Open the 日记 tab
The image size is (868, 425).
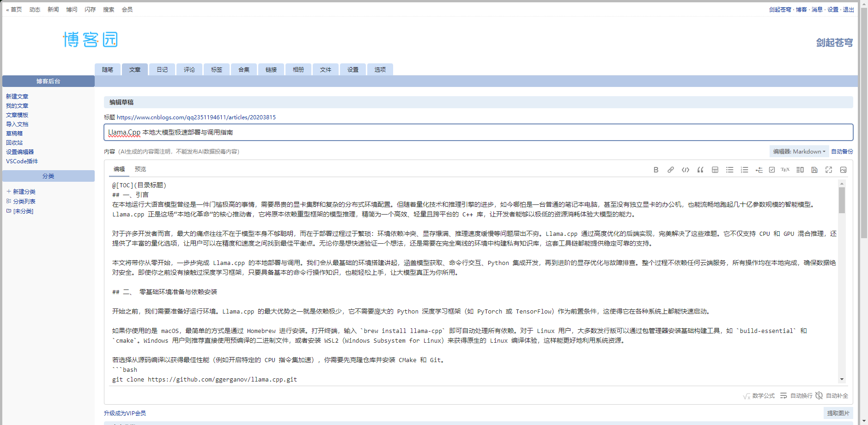(x=162, y=69)
